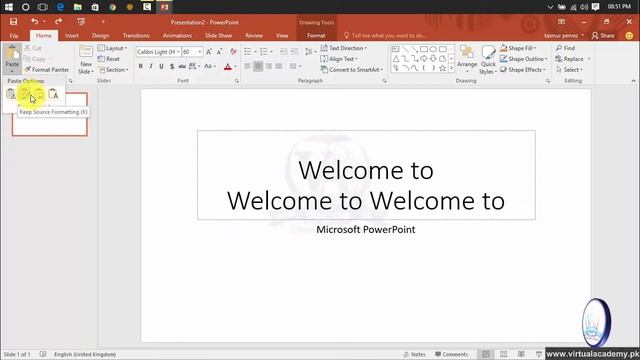640x360 pixels.
Task: Toggle Underline formatting
Action: [162, 66]
